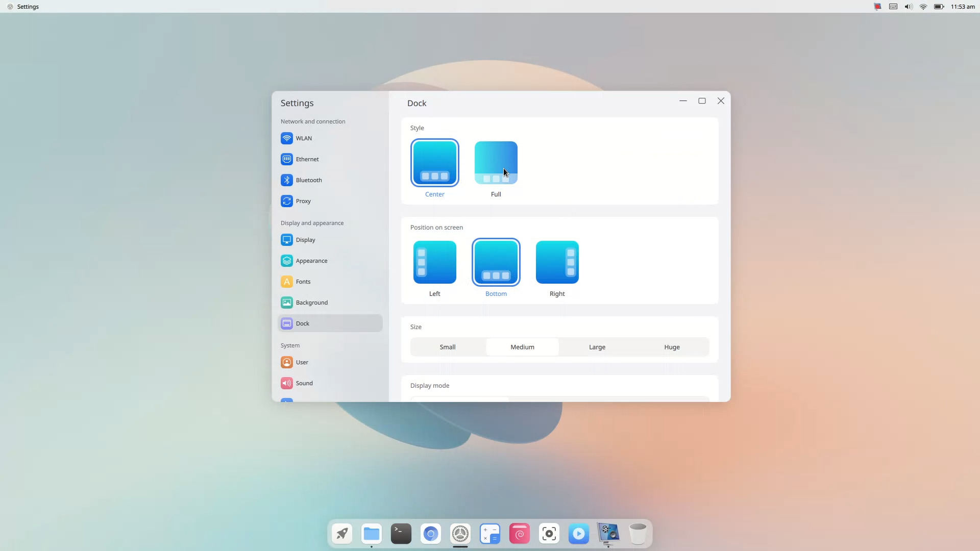Open the Trash in the dock
The height and width of the screenshot is (551, 980).
pos(638,534)
